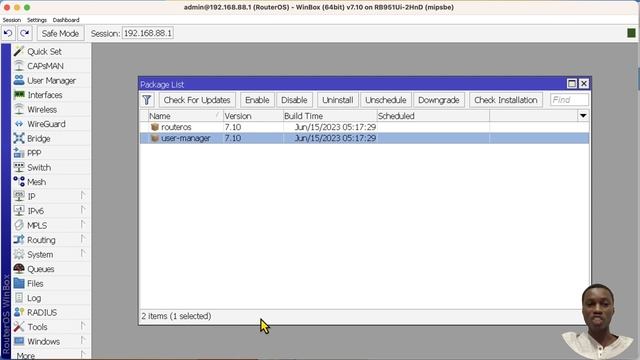Image resolution: width=640 pixels, height=360 pixels.
Task: Expand the MPLS submenu
Action: click(x=83, y=225)
